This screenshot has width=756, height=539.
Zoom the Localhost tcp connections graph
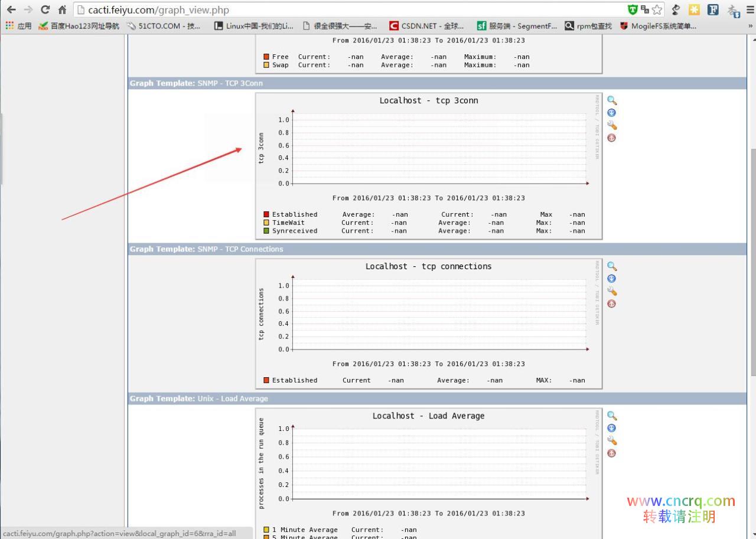(x=612, y=267)
